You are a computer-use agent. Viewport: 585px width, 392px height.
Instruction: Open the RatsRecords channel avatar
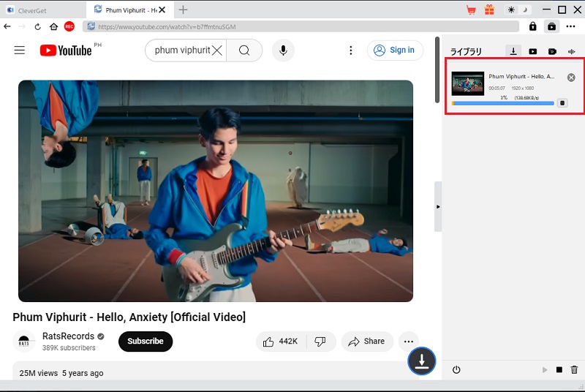[x=23, y=342]
